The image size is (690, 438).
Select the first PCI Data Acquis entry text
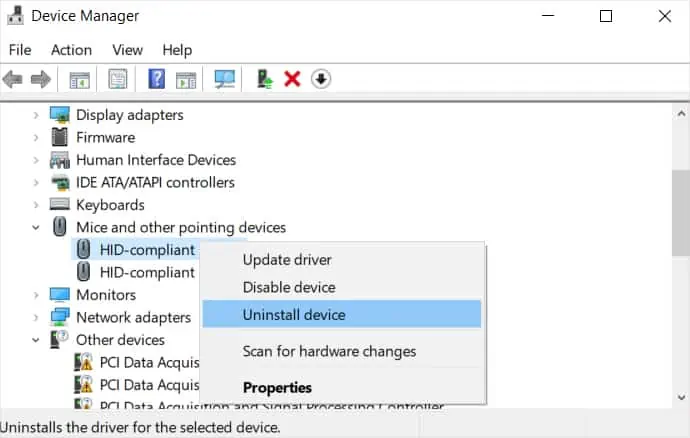(150, 362)
